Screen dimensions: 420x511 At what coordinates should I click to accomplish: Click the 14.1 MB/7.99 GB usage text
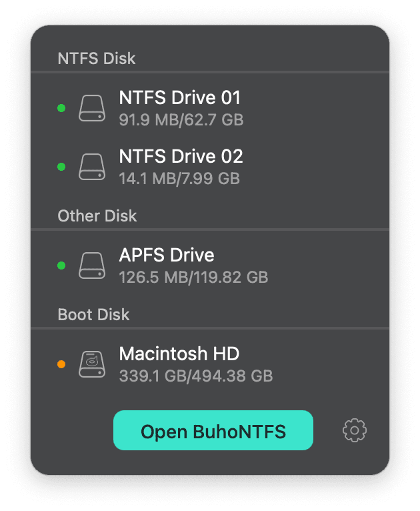pos(179,179)
